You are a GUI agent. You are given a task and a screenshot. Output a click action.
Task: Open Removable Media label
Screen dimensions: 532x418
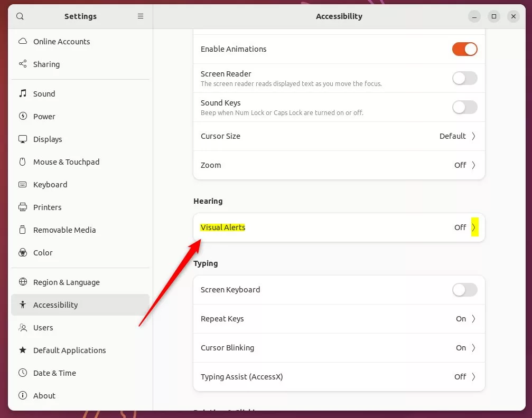click(64, 230)
